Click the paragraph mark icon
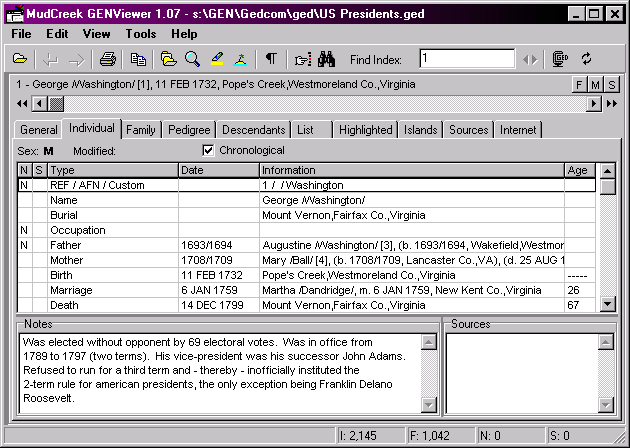This screenshot has height=448, width=630. point(270,59)
